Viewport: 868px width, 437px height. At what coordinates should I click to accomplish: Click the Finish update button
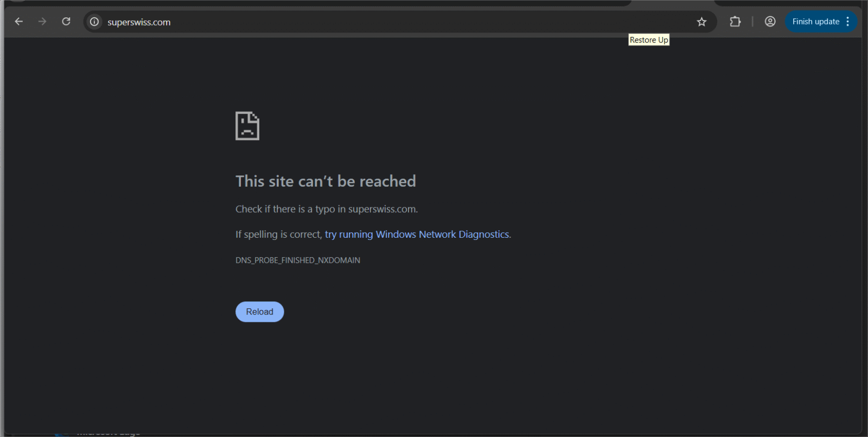(815, 22)
